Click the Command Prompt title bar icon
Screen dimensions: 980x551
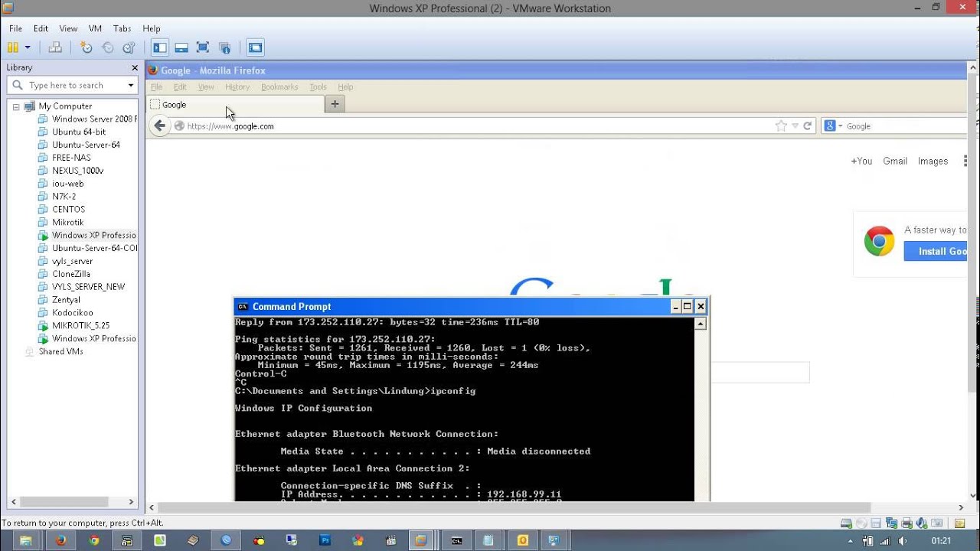[243, 307]
